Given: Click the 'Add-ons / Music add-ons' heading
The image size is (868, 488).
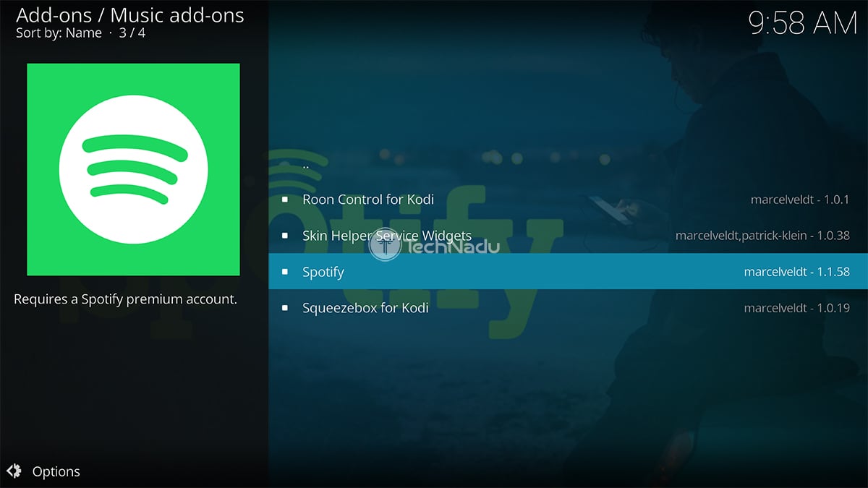Looking at the screenshot, I should pyautogui.click(x=130, y=14).
